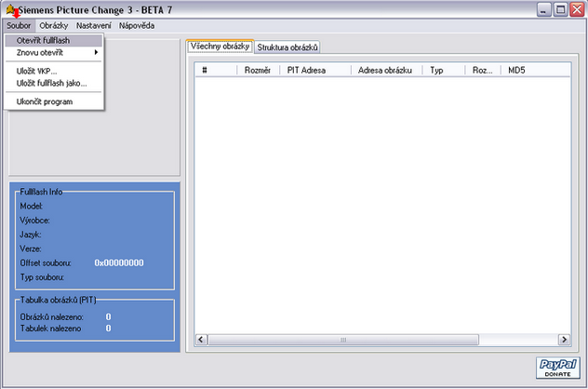Viewport: 588px width, 389px height.
Task: Click the application icon in title bar
Action: click(x=10, y=9)
